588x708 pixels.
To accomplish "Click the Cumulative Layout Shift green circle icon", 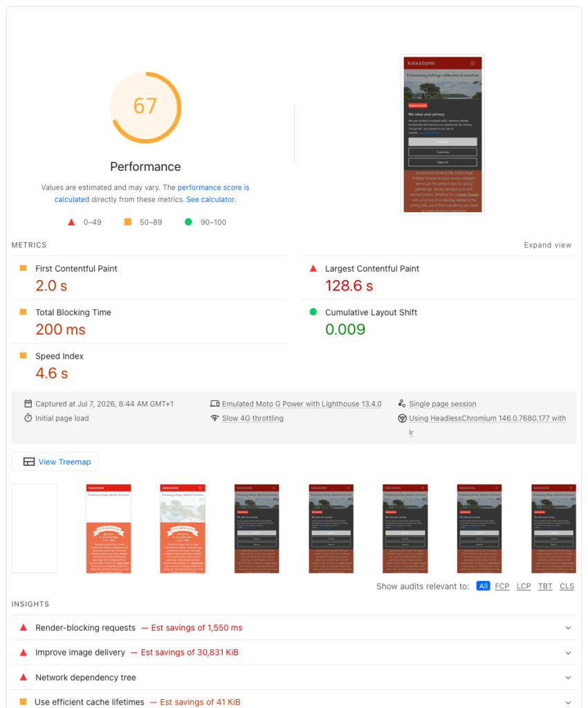I will click(x=313, y=312).
